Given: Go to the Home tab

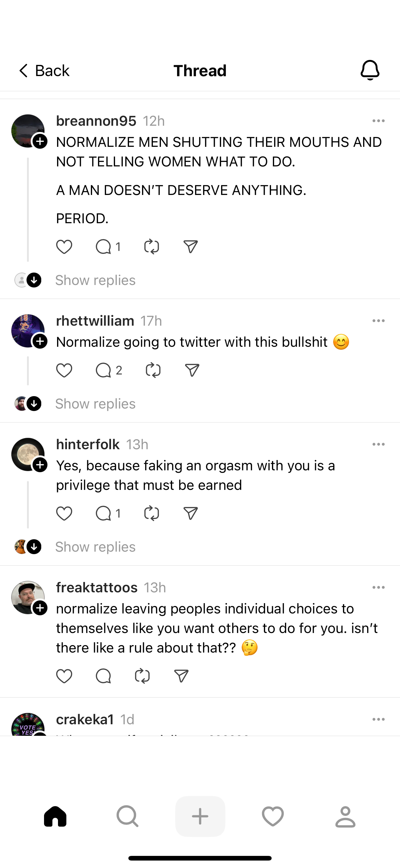Looking at the screenshot, I should click(x=55, y=816).
